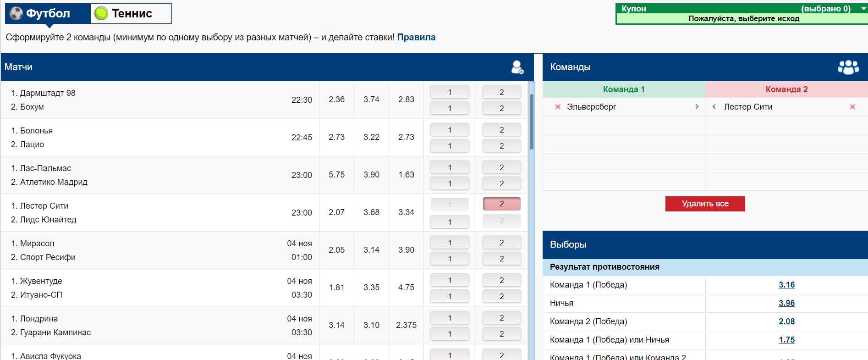Click odds 2.83 in Дармштадт 98 match

pyautogui.click(x=406, y=100)
